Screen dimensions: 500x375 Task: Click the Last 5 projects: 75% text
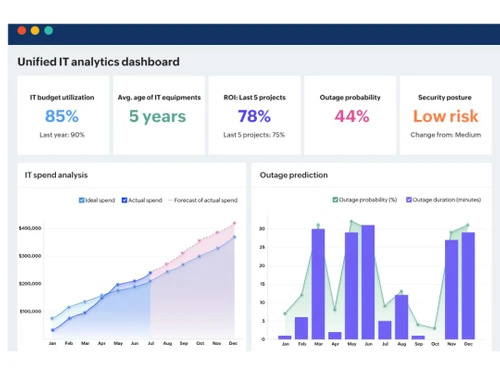pos(254,135)
